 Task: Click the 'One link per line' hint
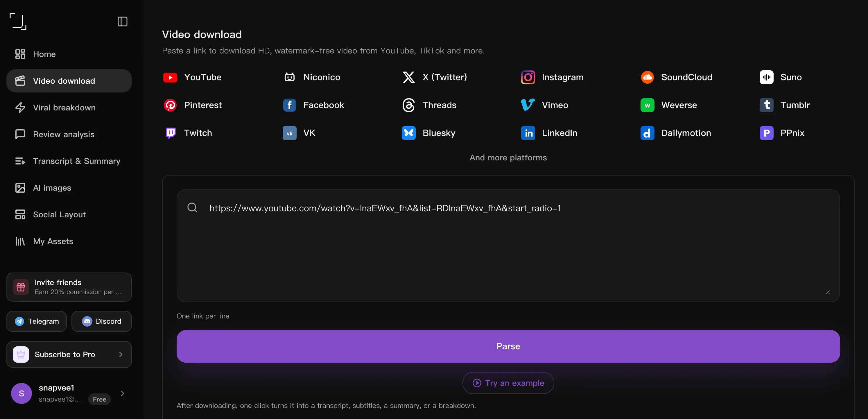tap(203, 316)
